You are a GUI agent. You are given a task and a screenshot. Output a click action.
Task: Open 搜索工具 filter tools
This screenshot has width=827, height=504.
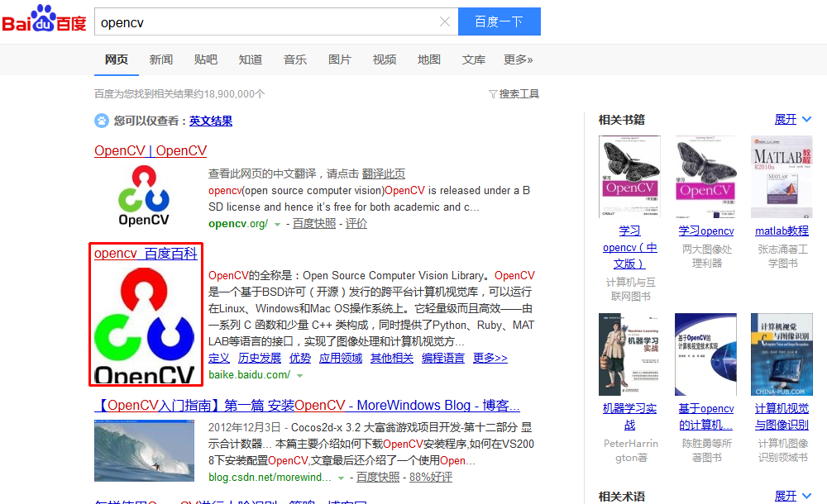pos(514,94)
